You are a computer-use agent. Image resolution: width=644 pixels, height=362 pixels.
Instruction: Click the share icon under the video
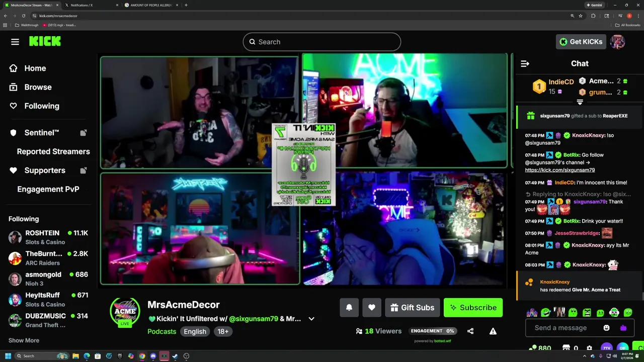click(x=470, y=331)
